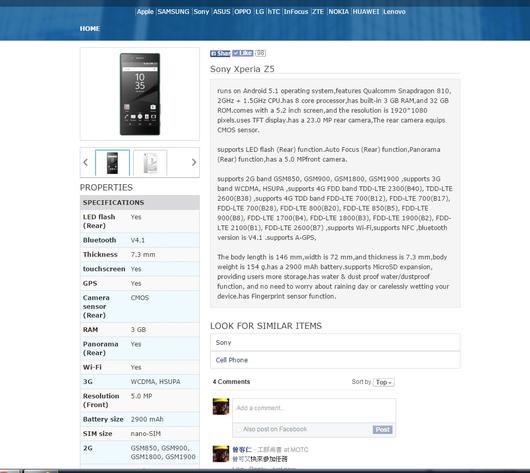Click the SIM size value nano-SIM
The width and height of the screenshot is (530, 473).
click(x=146, y=434)
